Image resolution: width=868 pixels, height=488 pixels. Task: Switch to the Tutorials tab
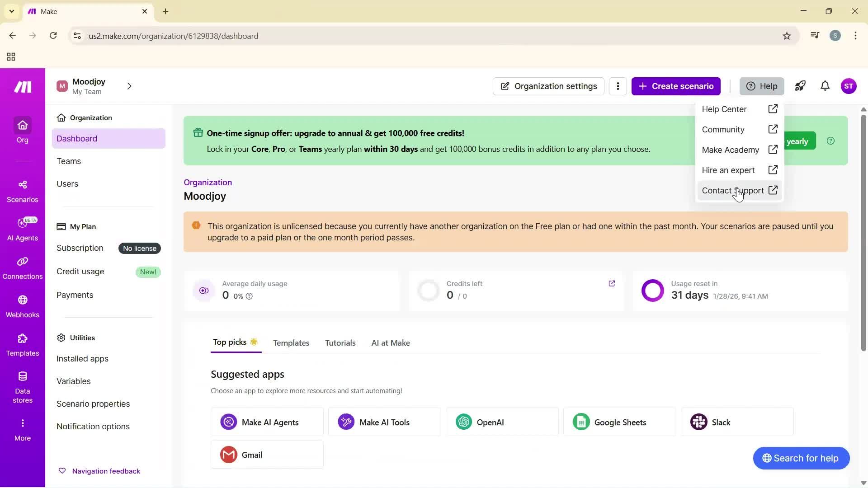coord(340,343)
